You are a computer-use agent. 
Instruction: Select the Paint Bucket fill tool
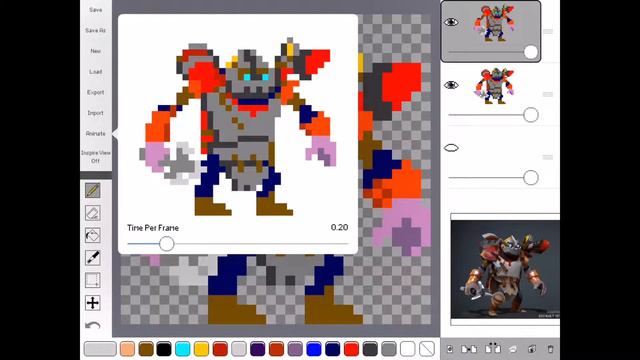click(93, 235)
